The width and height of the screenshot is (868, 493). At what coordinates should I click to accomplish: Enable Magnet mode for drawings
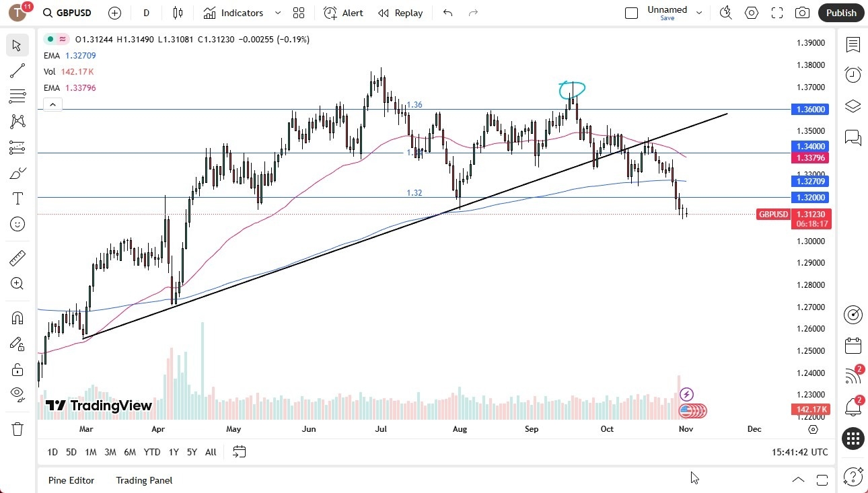point(17,317)
